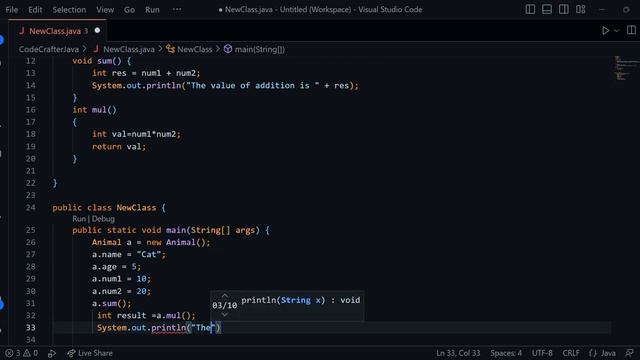Open the overflow menu with three dots
This screenshot has width=640, height=360.
click(x=177, y=9)
